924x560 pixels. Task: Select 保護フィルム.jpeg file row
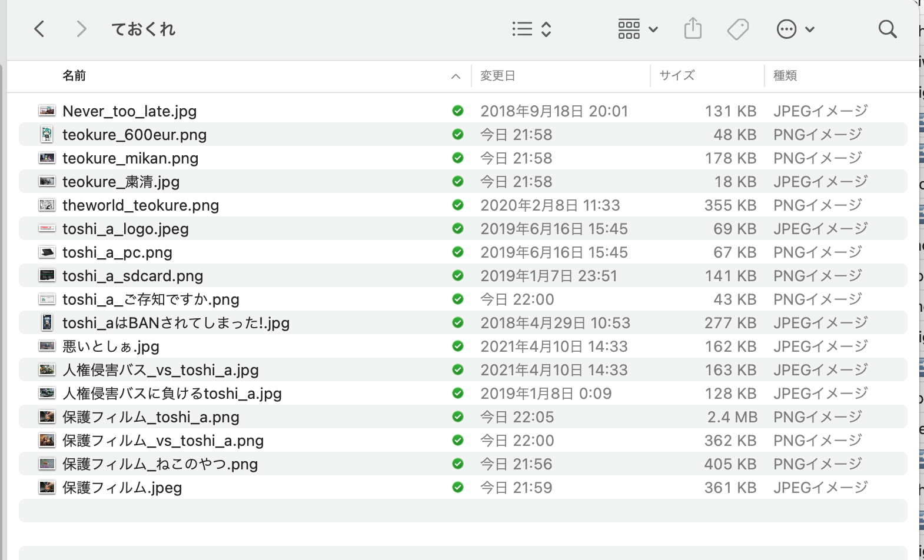pyautogui.click(x=122, y=488)
